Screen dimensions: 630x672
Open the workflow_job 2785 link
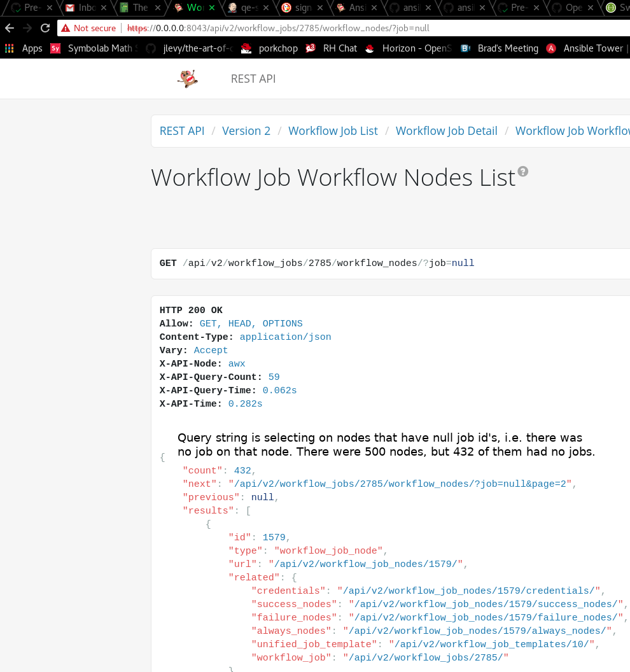426,657
